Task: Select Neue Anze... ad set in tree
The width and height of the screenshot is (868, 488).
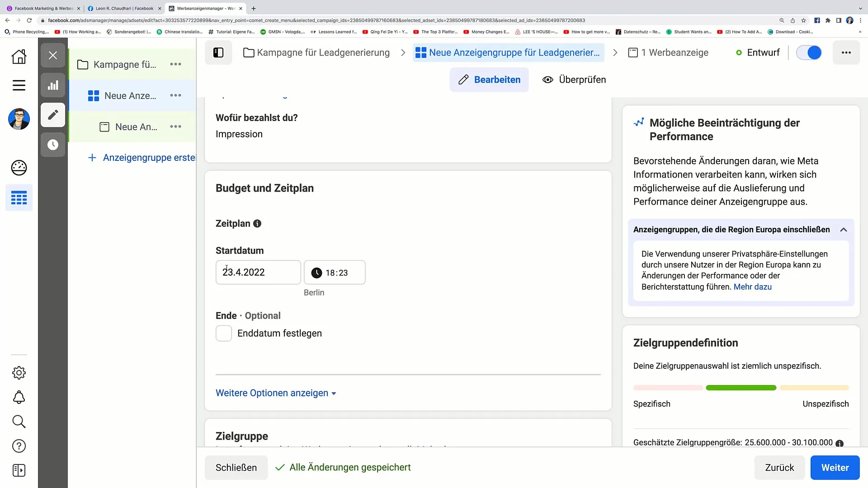Action: point(130,96)
